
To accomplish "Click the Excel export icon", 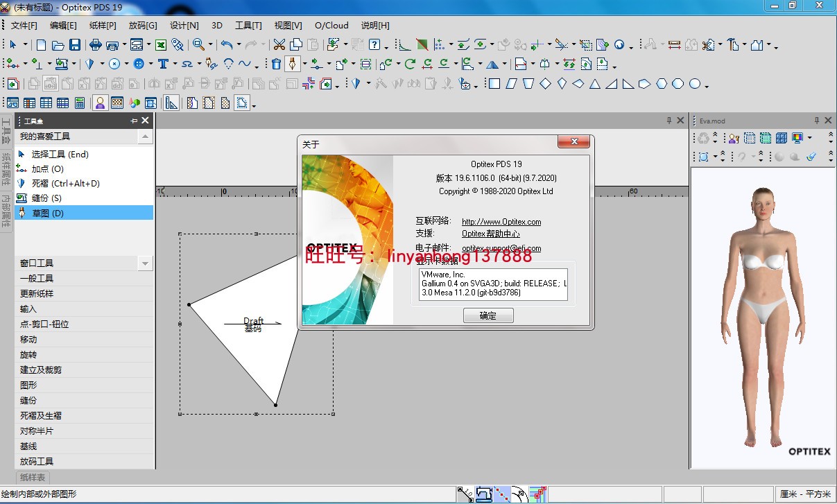I will click(159, 43).
